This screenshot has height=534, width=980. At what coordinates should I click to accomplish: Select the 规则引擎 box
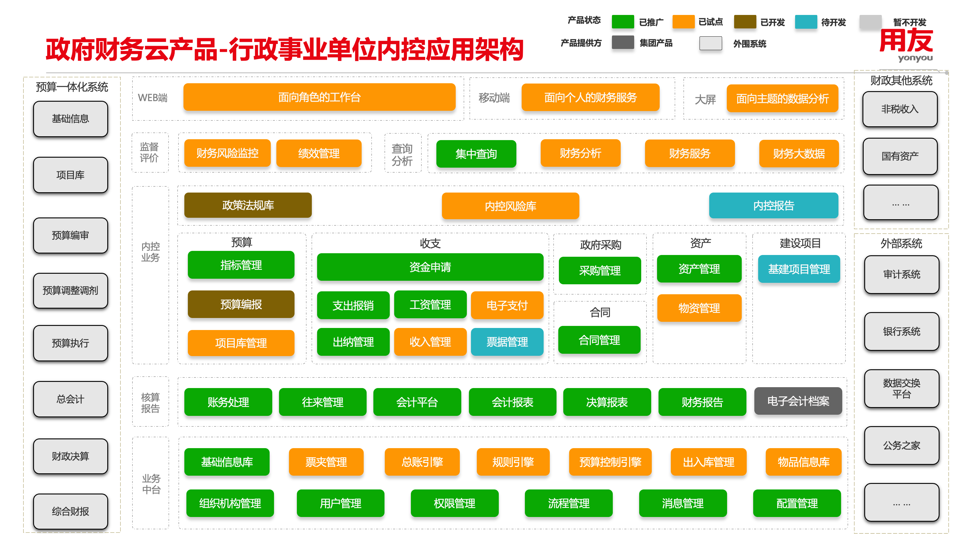click(513, 462)
